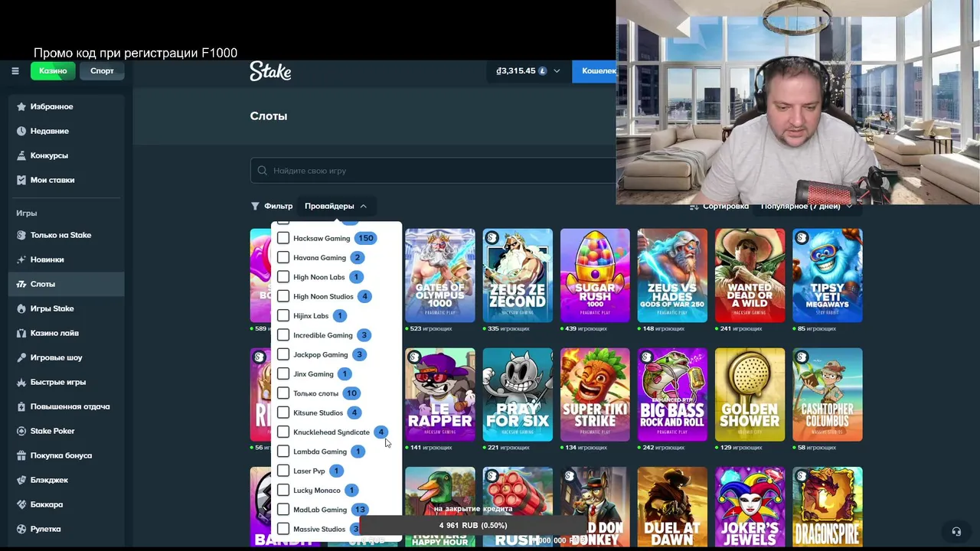This screenshot has height=551, width=980.
Task: Check the Jackpop Gaming checkbox
Action: coord(283,354)
